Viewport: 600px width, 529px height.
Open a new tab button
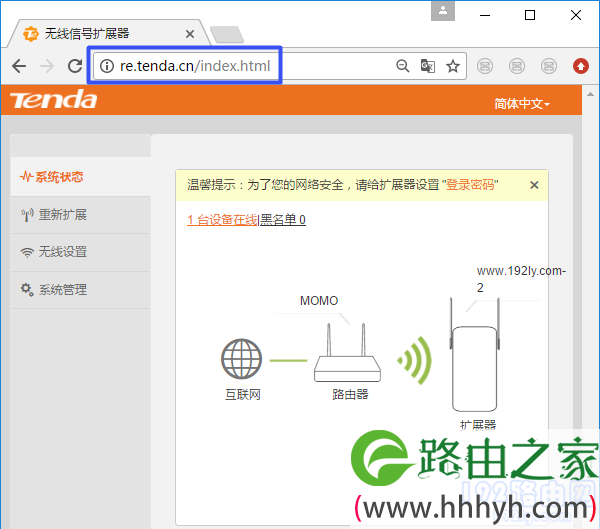point(227,34)
